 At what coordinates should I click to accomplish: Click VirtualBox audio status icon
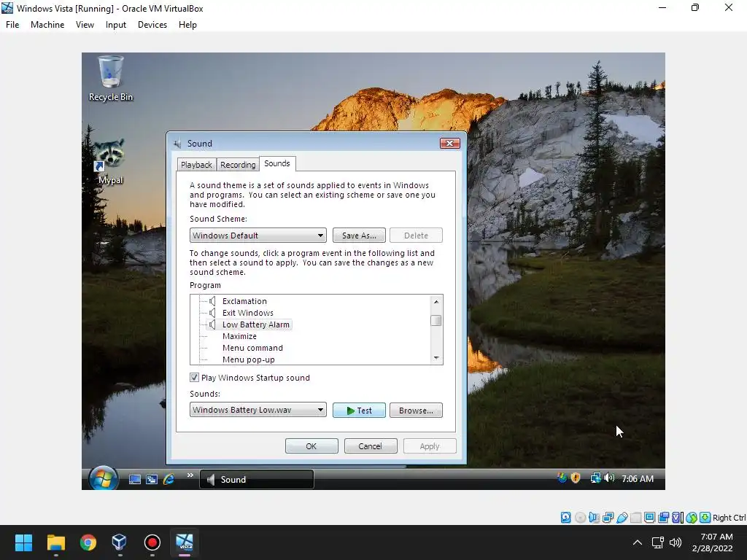pos(594,518)
